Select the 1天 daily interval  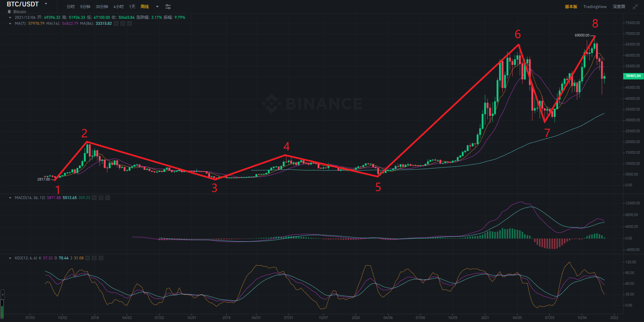[132, 7]
